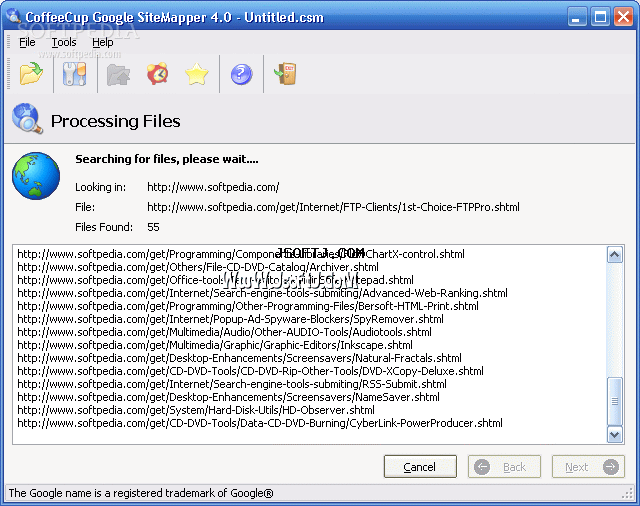Click the 1st-Choice-FTPPro.shtml file path
The image size is (640, 506).
pyautogui.click(x=333, y=207)
